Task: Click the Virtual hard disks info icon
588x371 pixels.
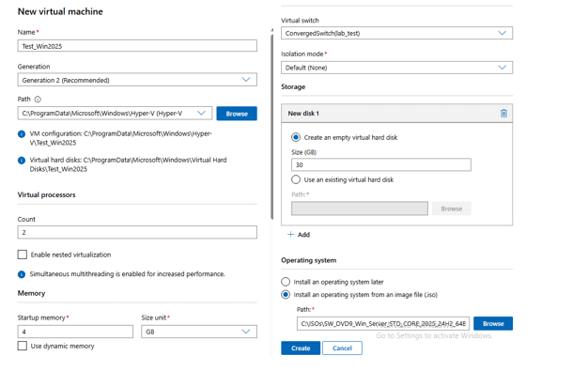Action: pyautogui.click(x=22, y=161)
